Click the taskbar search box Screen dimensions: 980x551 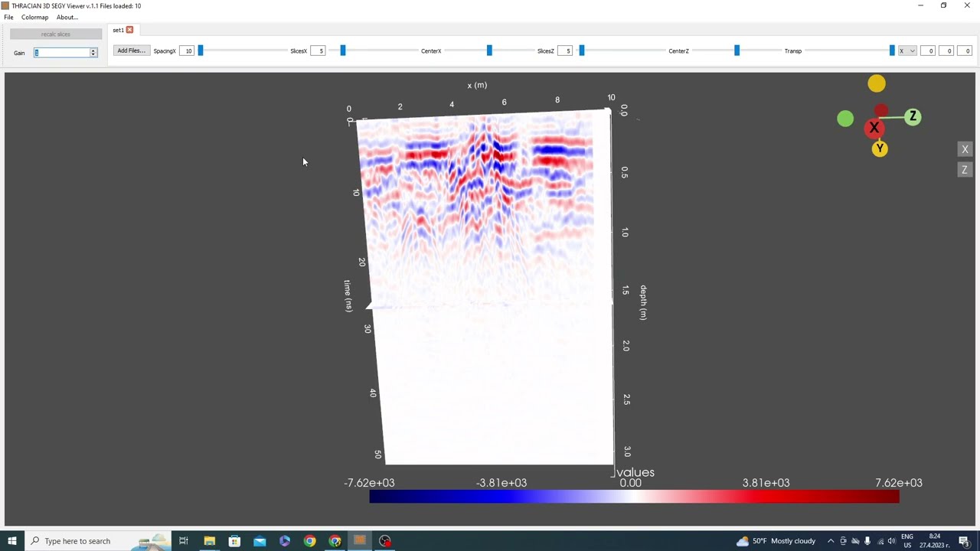coord(96,541)
